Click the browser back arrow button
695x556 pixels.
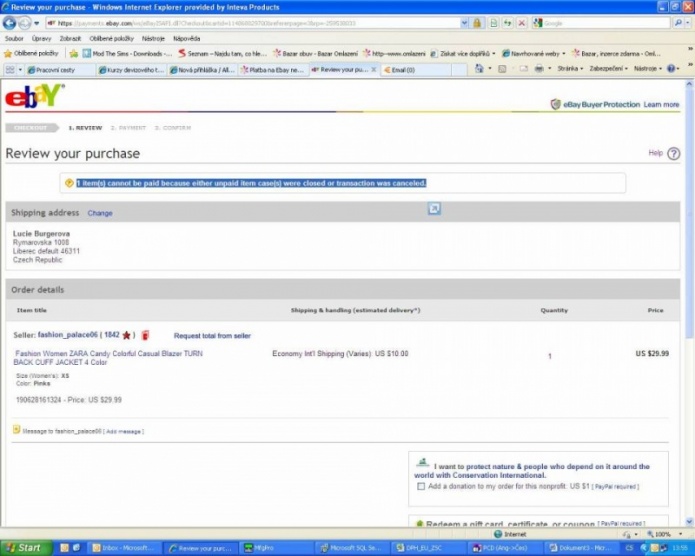10,22
